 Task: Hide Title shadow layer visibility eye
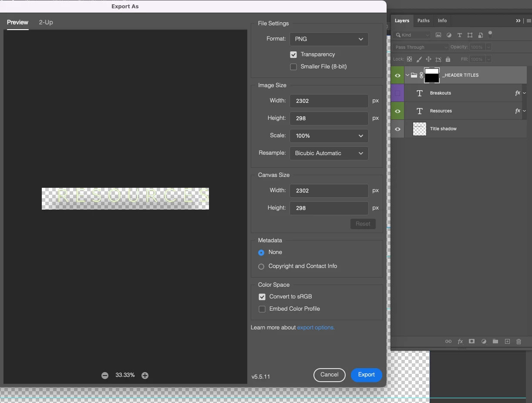pyautogui.click(x=397, y=129)
